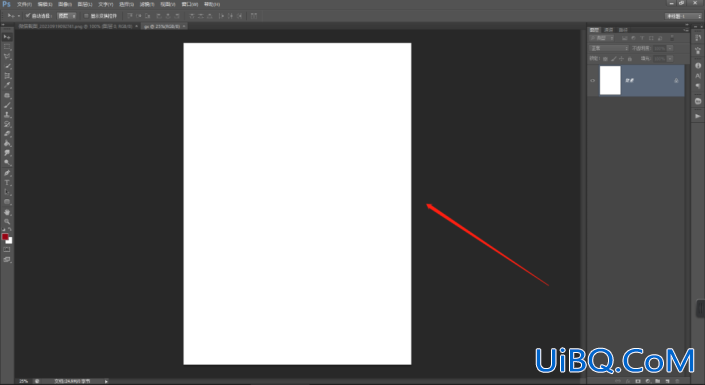
Task: Select the Horizontal Type tool
Action: pyautogui.click(x=7, y=183)
